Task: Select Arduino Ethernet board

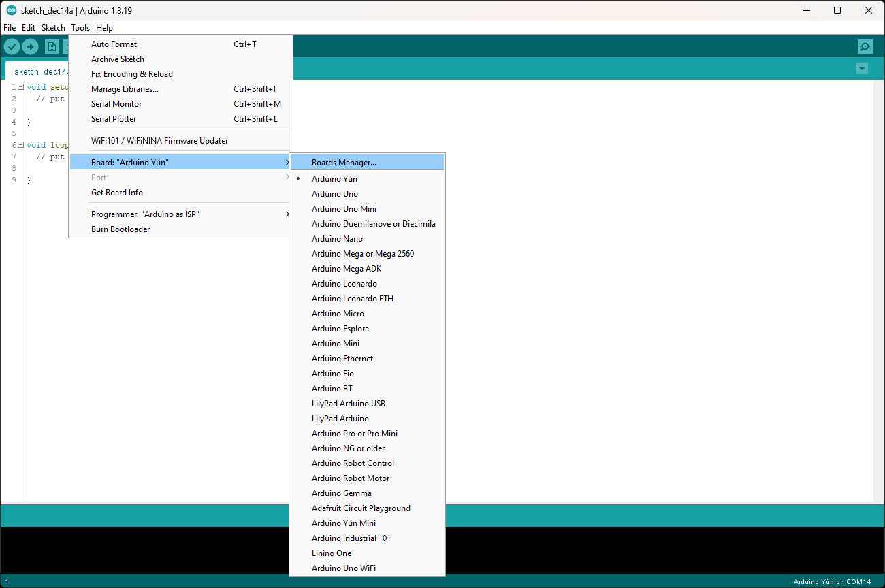Action: coord(367,359)
